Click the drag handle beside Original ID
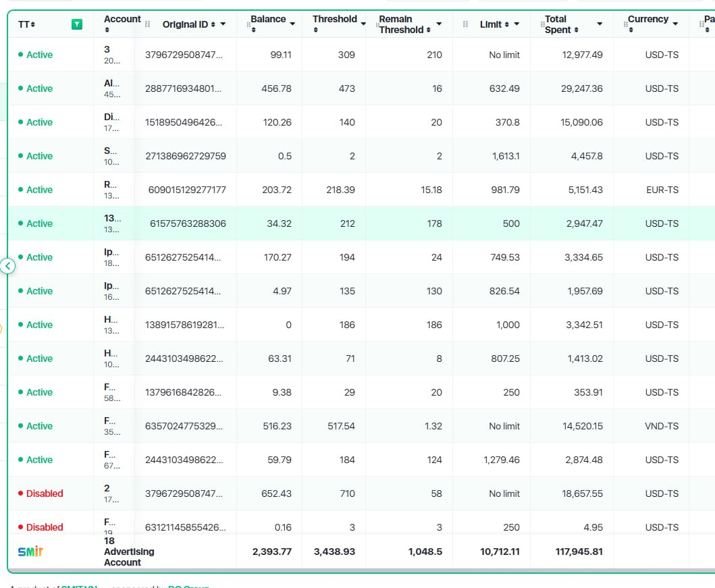 tap(147, 24)
